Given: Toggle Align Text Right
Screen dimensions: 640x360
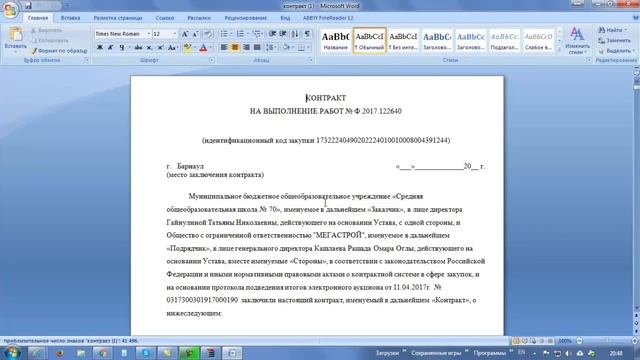Looking at the screenshot, I should tap(246, 48).
